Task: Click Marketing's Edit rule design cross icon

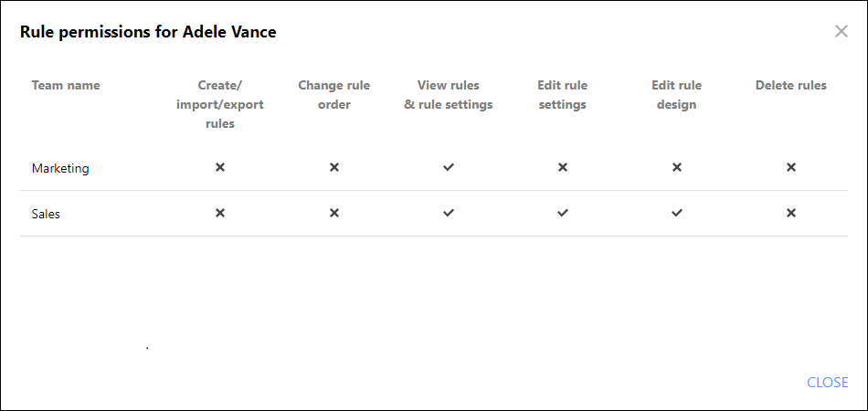Action: click(676, 167)
